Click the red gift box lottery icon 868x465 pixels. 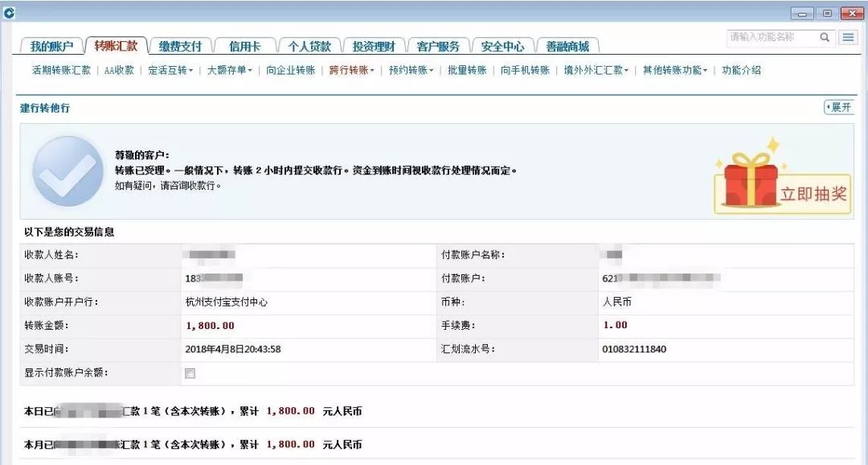751,180
